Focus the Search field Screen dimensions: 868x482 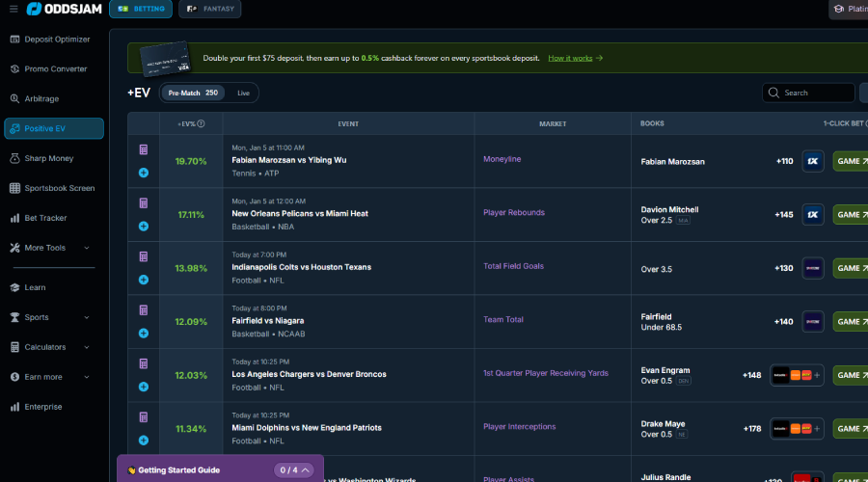pos(808,93)
